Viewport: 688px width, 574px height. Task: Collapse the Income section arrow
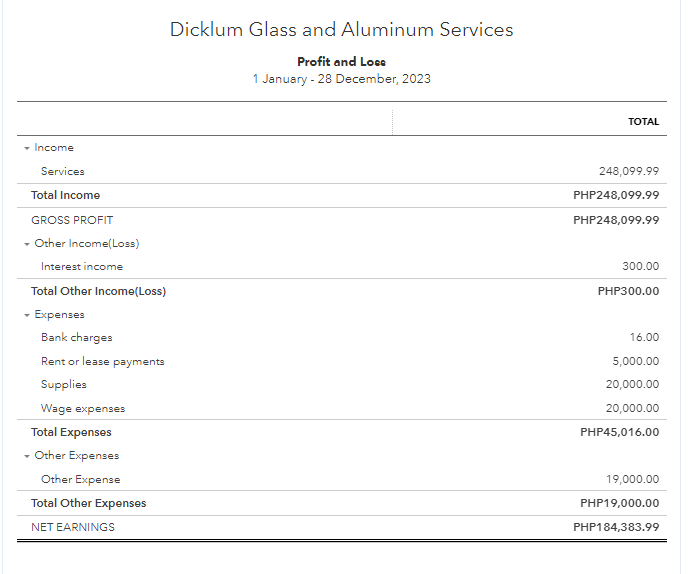27,148
